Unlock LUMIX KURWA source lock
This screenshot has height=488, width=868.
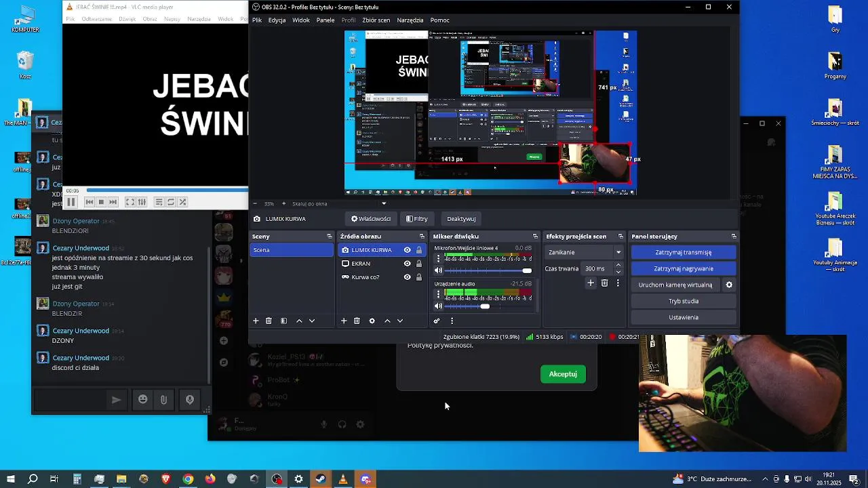tap(419, 250)
